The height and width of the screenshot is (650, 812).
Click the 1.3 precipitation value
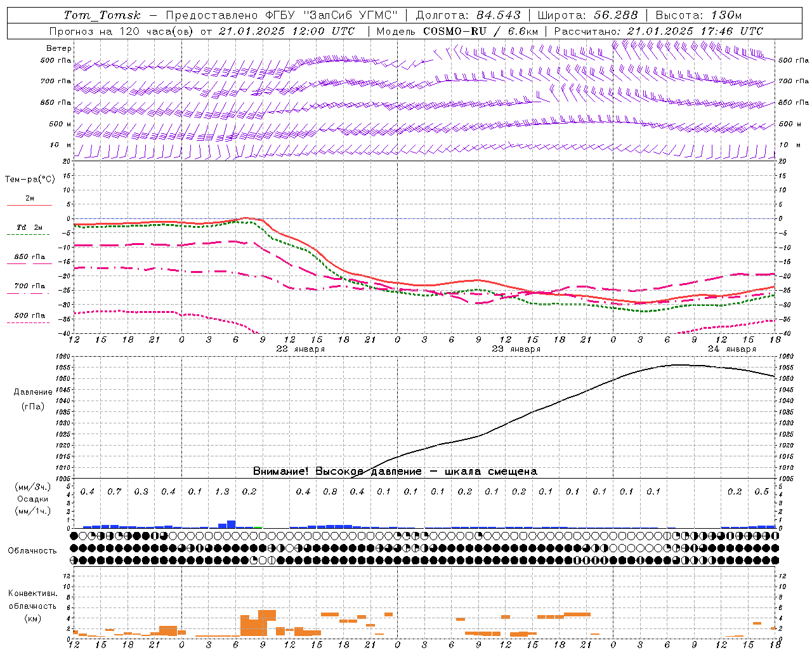tap(222, 492)
